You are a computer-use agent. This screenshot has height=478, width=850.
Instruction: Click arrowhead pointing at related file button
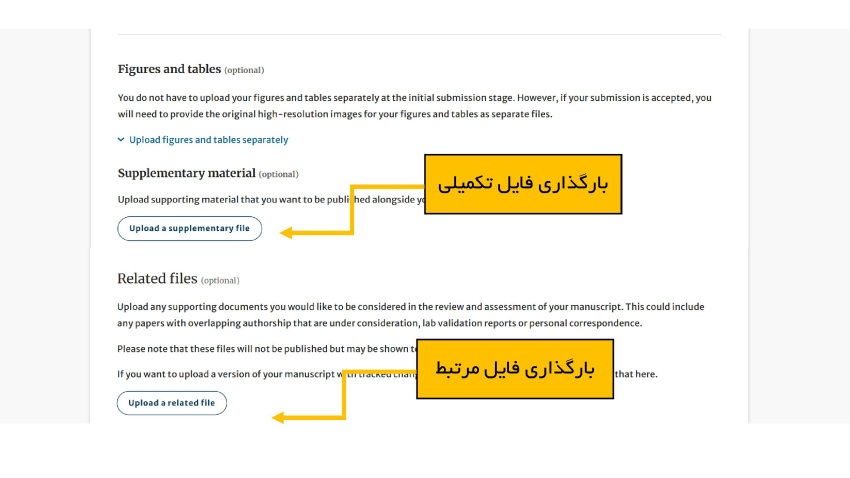(x=278, y=418)
